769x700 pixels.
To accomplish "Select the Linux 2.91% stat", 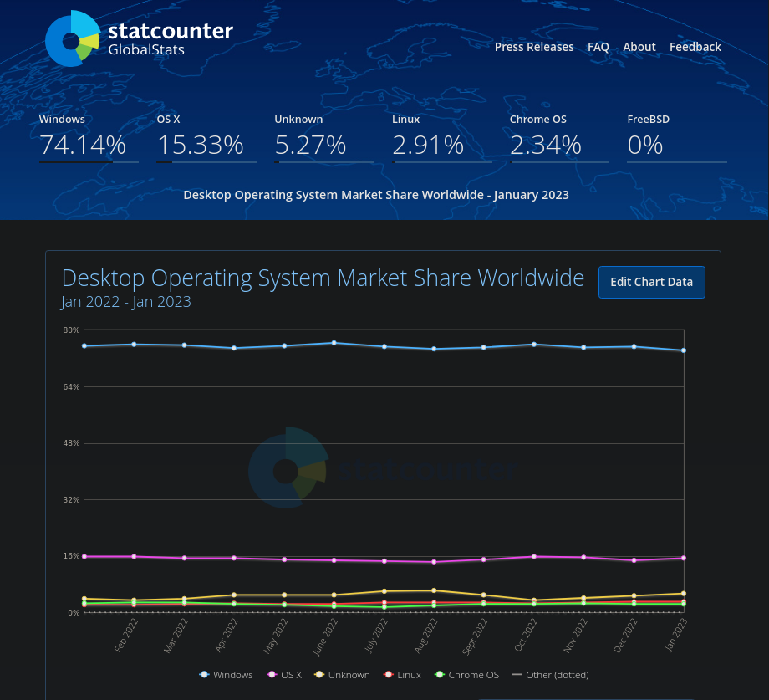I will click(442, 138).
